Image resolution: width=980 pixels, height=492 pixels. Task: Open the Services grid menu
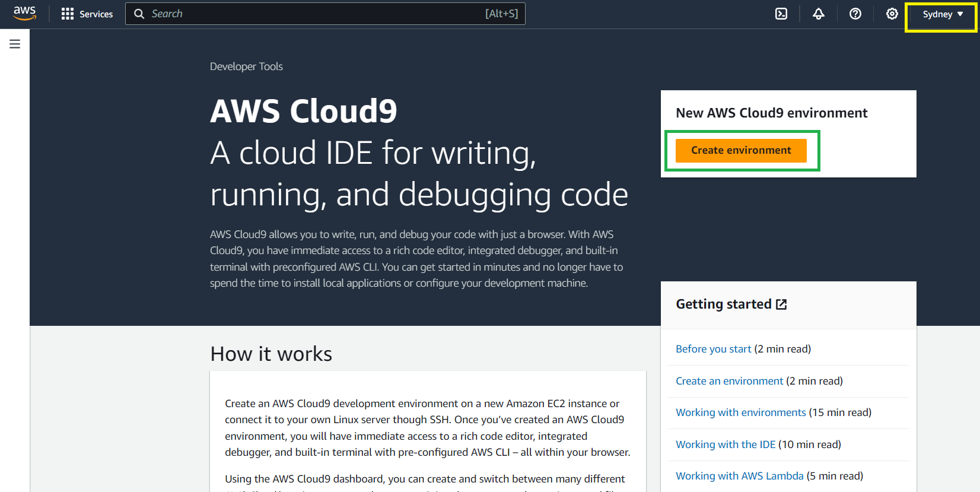point(87,14)
